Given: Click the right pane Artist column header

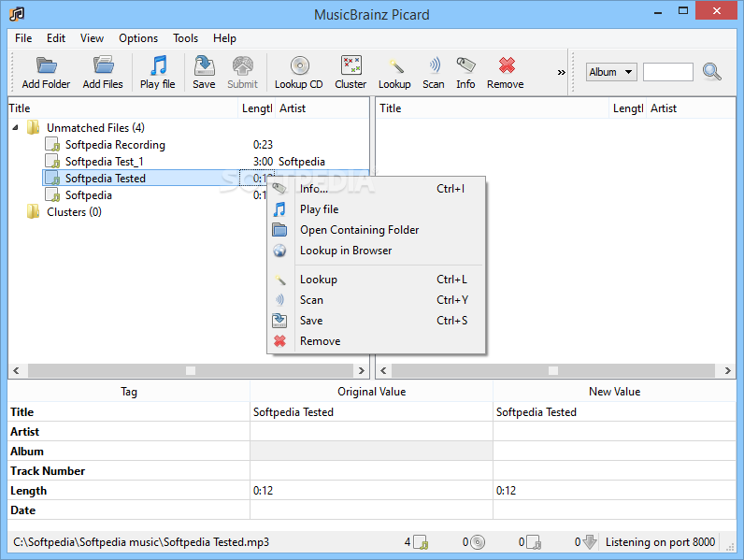Looking at the screenshot, I should click(x=691, y=108).
